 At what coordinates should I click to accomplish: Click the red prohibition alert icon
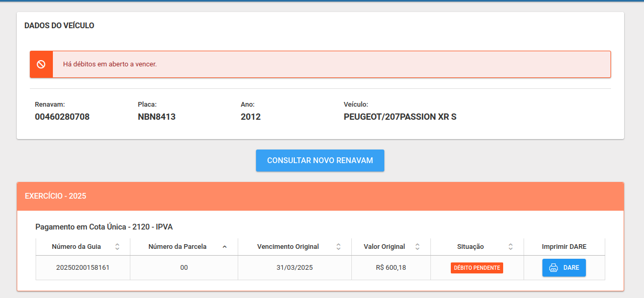tap(41, 64)
